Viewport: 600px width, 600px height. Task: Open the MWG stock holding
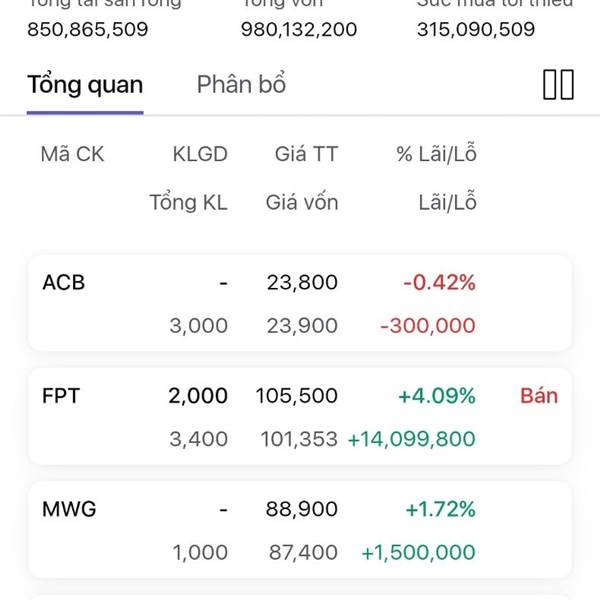[69, 510]
